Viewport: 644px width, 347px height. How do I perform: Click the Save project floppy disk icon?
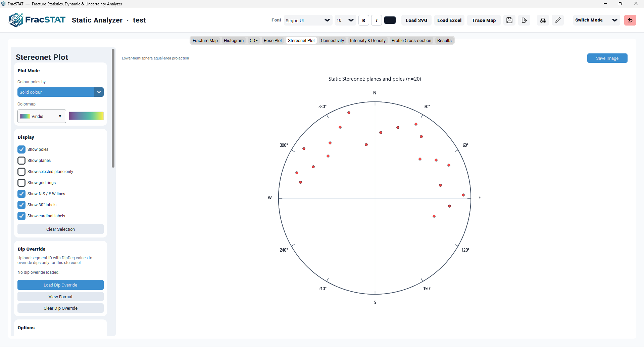click(x=509, y=20)
